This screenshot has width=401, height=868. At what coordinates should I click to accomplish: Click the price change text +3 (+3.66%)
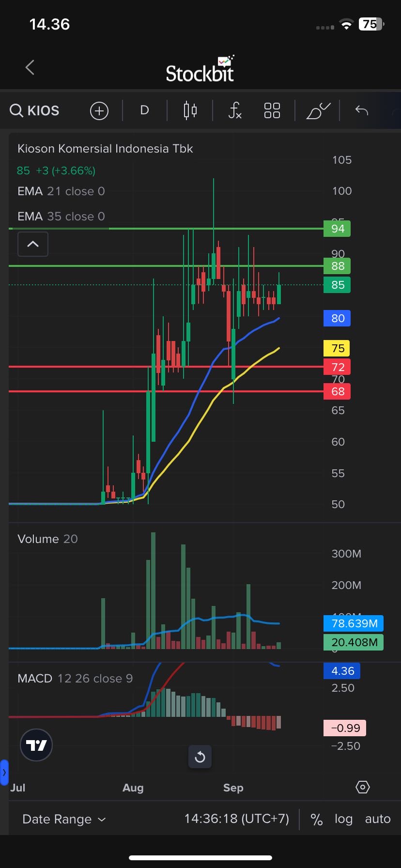65,170
